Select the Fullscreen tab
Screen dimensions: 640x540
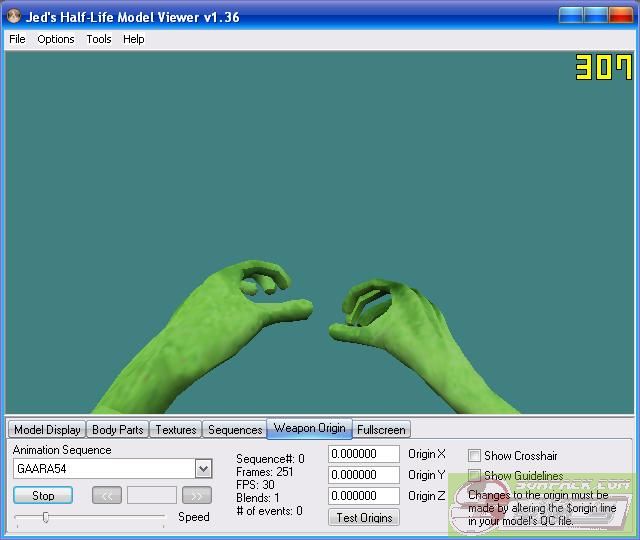(381, 430)
